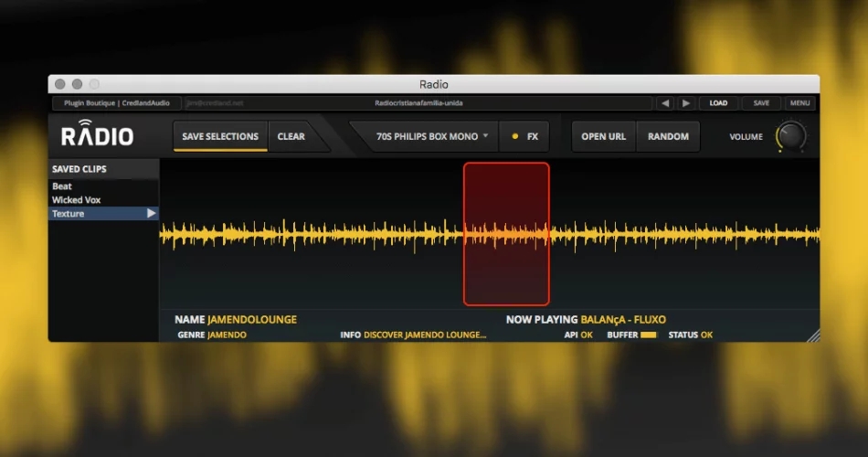Click DISCOVER JAMENDO LOUNGE info text
The image size is (868, 457).
click(x=425, y=335)
